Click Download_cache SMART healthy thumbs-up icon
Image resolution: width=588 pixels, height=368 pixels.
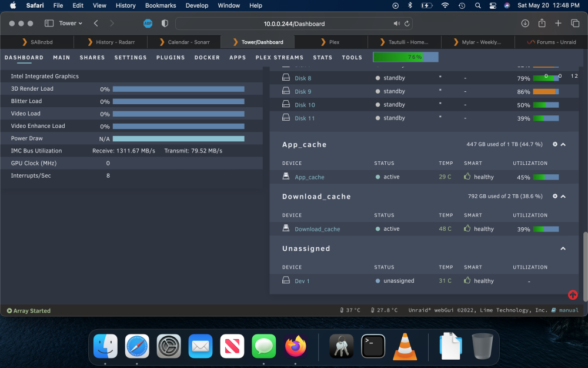click(467, 228)
